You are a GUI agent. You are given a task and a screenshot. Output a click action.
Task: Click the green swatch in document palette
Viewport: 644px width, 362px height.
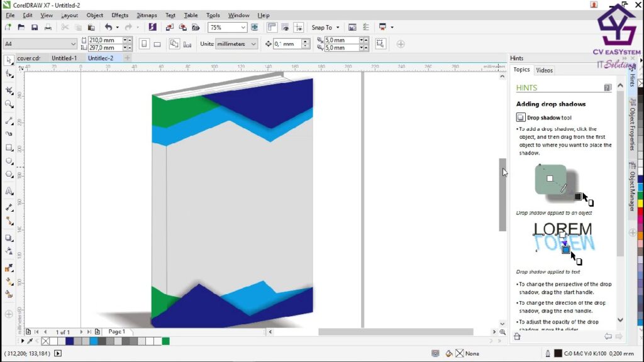(x=165, y=341)
